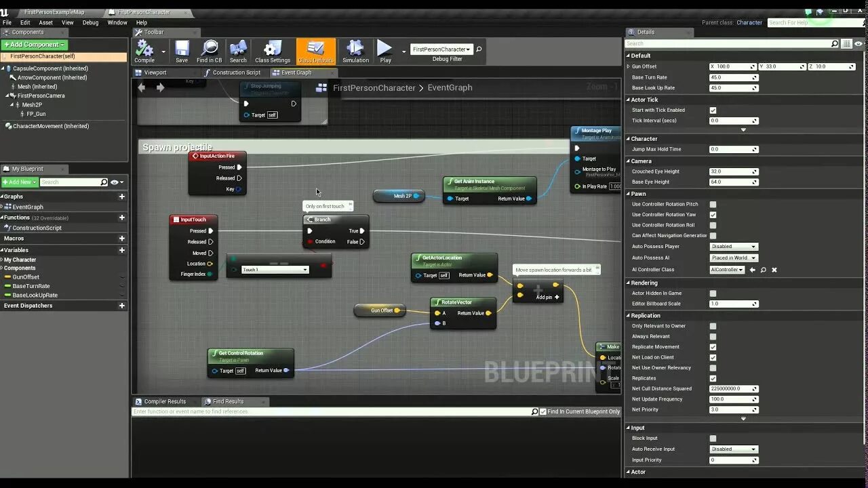
Task: Open the ConstructionScript function
Action: (37, 228)
